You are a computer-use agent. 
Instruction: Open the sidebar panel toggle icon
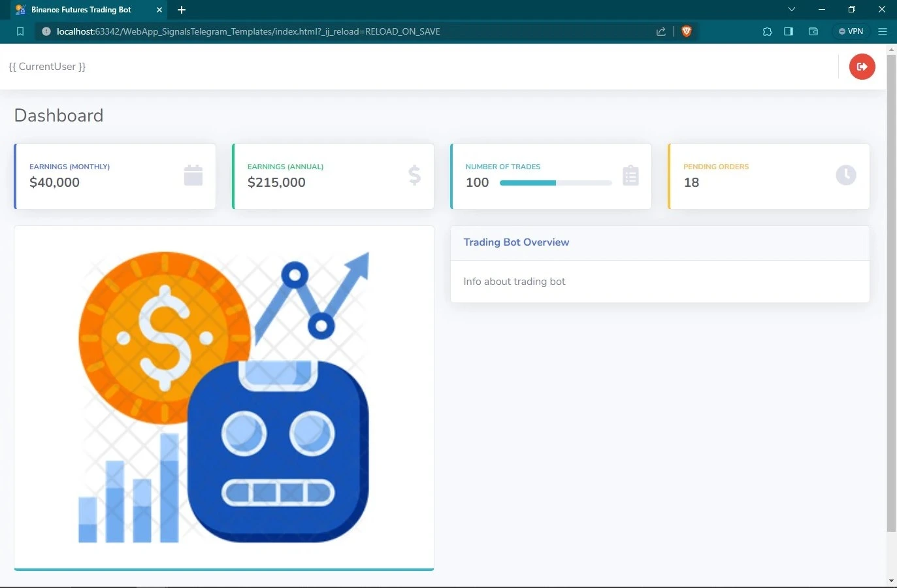coord(789,31)
